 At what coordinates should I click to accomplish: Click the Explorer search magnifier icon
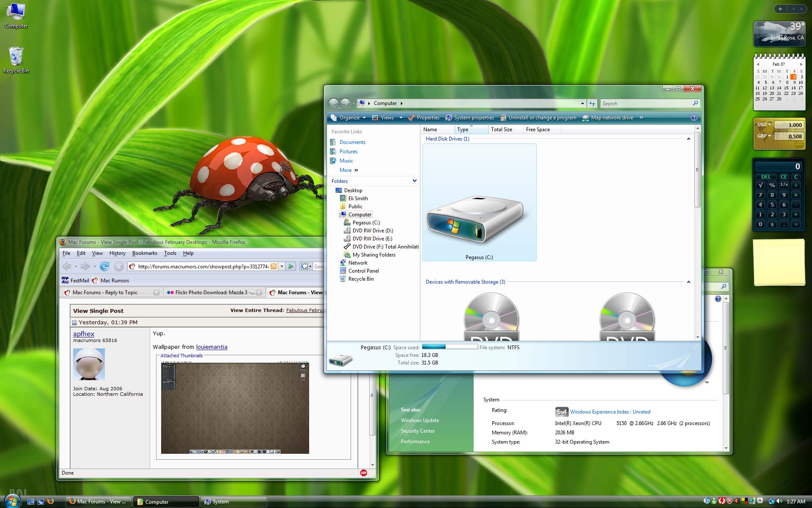(695, 103)
